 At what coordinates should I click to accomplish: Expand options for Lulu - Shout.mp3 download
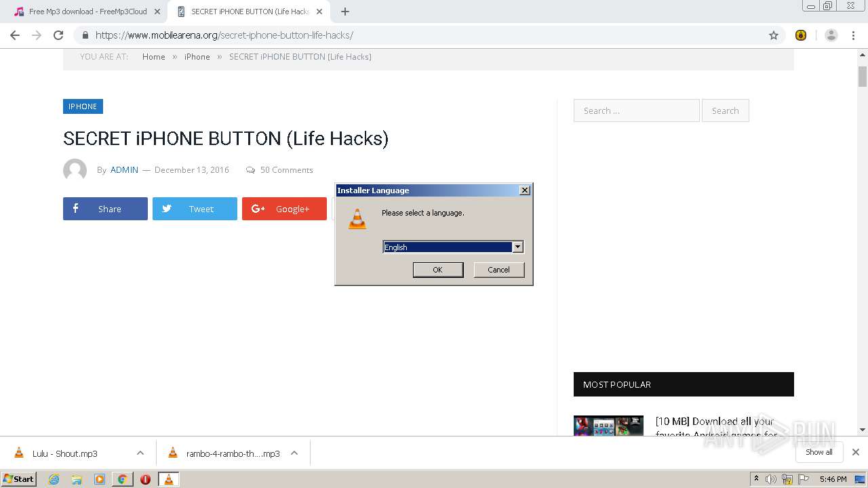pos(140,453)
